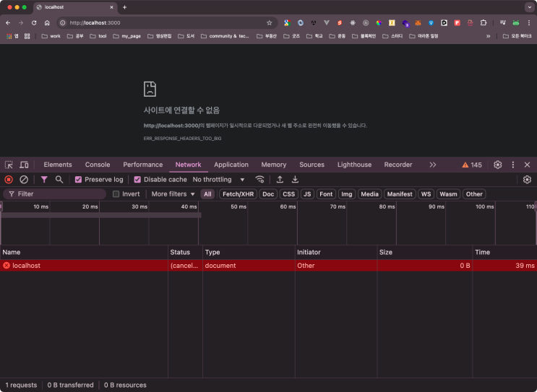Uncheck the Preserve log checkbox
The width and height of the screenshot is (537, 392).
pos(79,179)
